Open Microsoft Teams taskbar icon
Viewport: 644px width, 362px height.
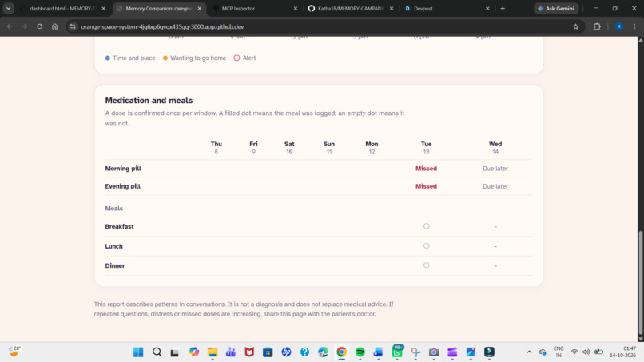point(231,352)
